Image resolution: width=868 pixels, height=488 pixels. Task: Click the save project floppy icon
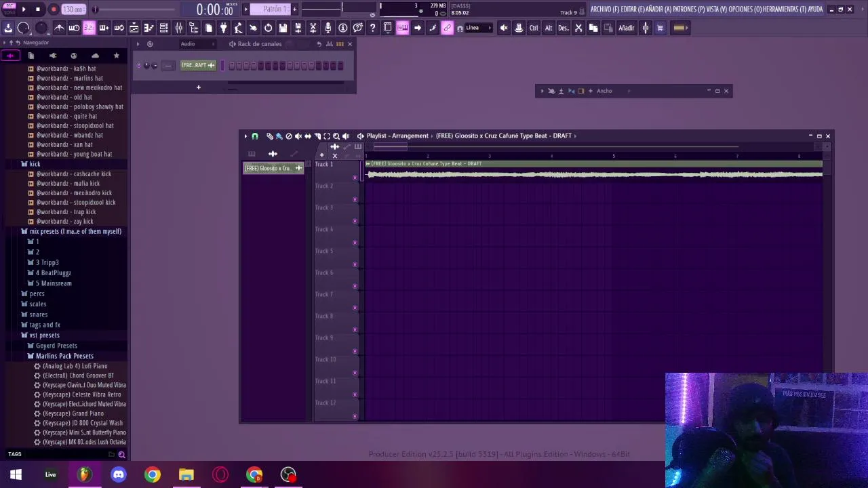283,28
